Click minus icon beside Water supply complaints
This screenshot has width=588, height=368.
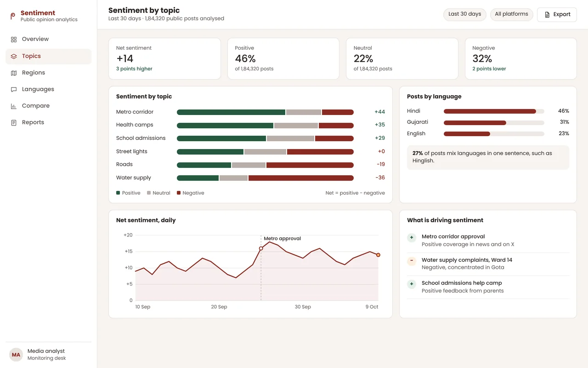click(x=412, y=261)
